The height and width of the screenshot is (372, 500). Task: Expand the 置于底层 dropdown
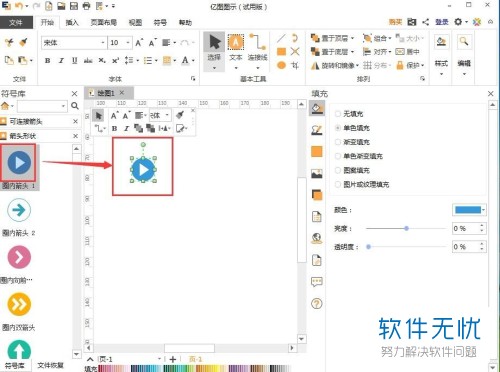[353, 52]
